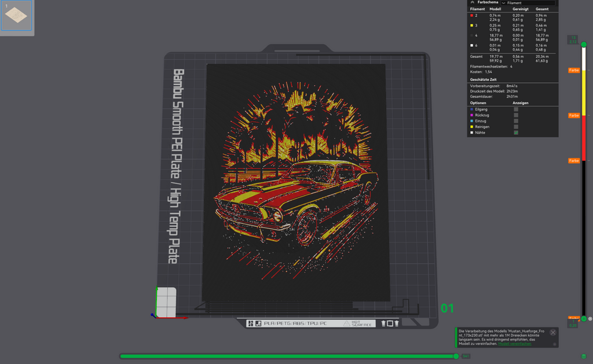
Task: Collapse the Farbschema panel chevron icon
Action: 473,2
